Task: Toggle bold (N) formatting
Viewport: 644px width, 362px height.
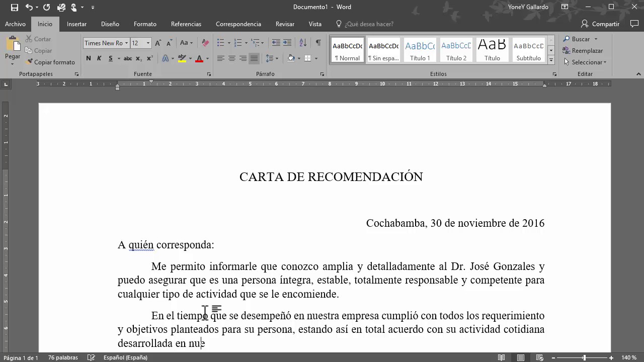Action: [89, 58]
